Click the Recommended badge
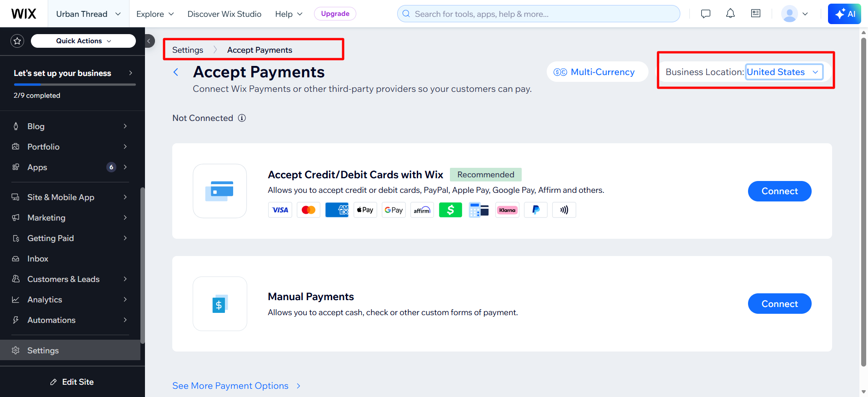The width and height of the screenshot is (868, 397). tap(485, 175)
